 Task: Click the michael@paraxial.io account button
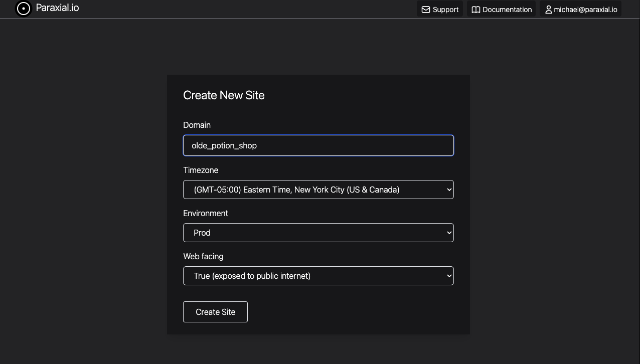580,9
